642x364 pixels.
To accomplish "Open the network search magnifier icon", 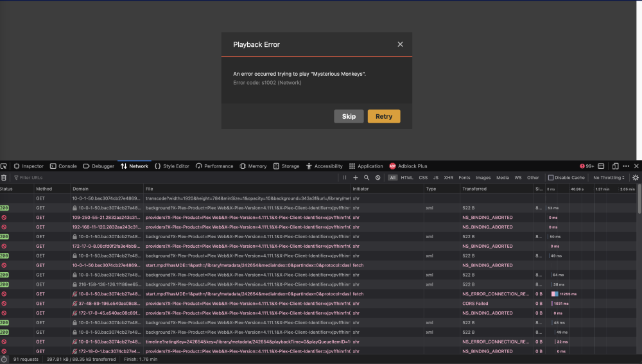I will tap(367, 178).
